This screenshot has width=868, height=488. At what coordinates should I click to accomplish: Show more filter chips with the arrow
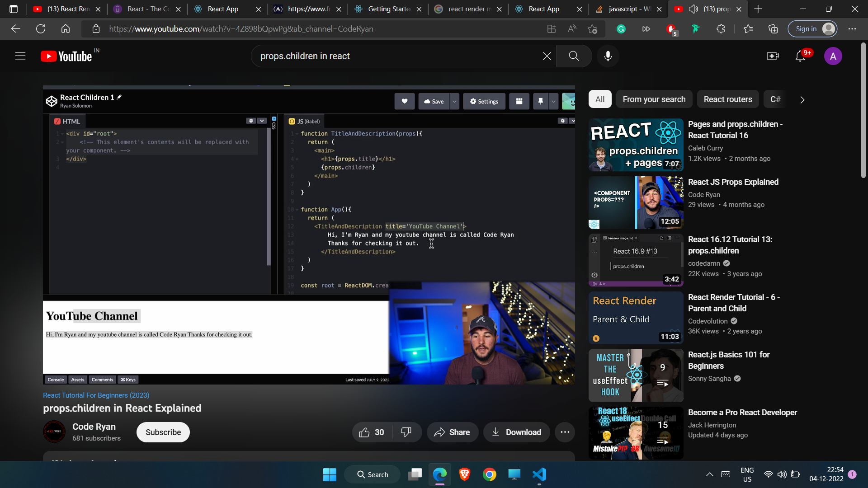click(x=802, y=100)
